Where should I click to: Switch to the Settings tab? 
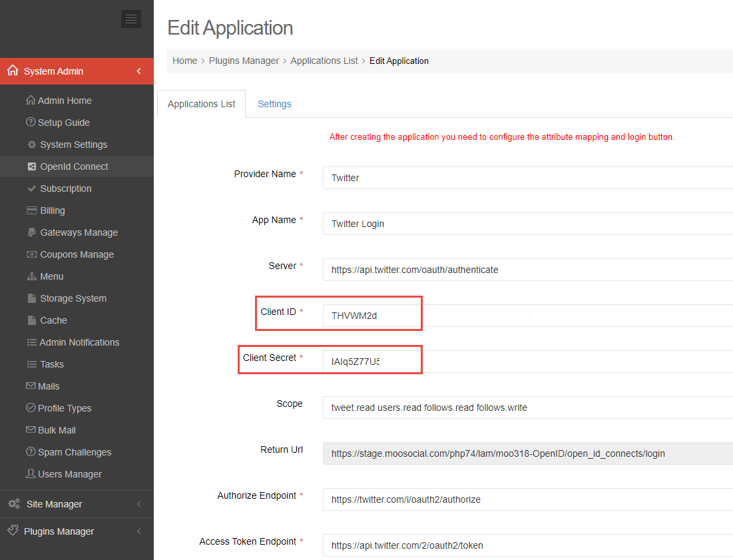coord(274,104)
